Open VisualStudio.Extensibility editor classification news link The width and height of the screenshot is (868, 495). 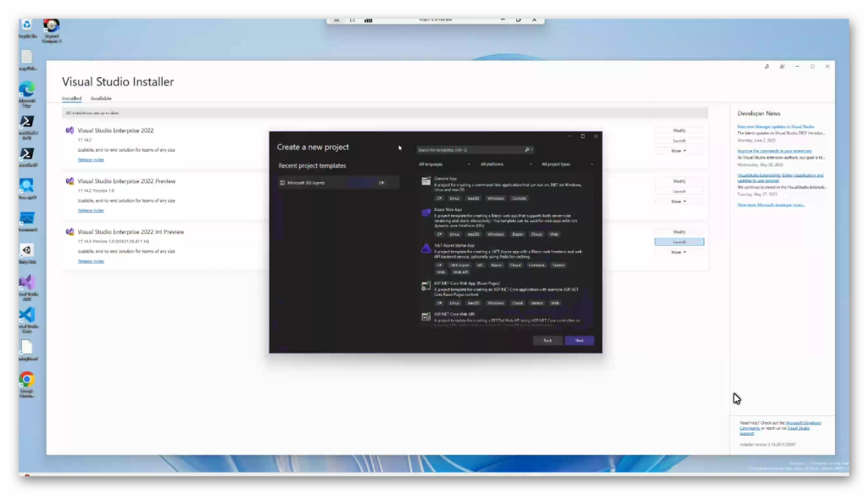(780, 178)
